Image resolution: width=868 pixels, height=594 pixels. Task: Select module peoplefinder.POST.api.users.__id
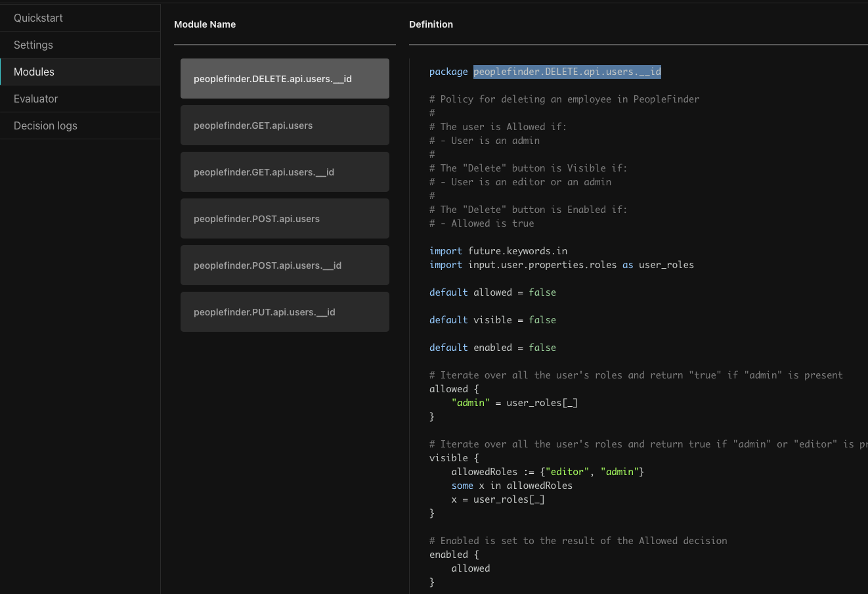(284, 265)
